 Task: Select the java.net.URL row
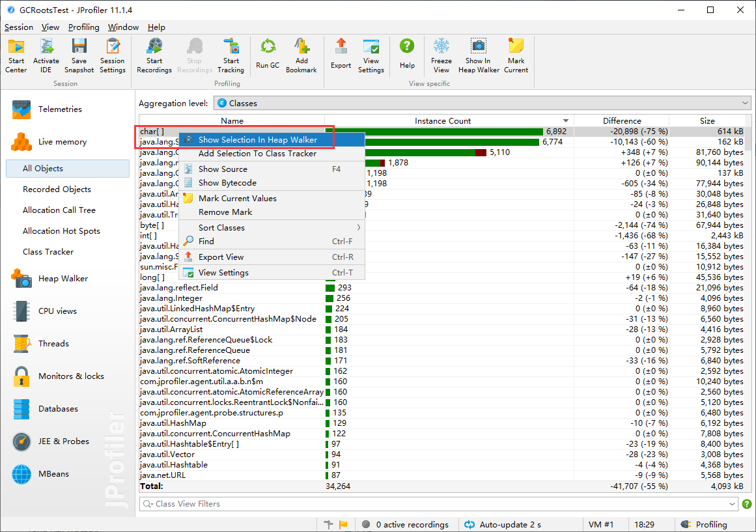[x=442, y=475]
